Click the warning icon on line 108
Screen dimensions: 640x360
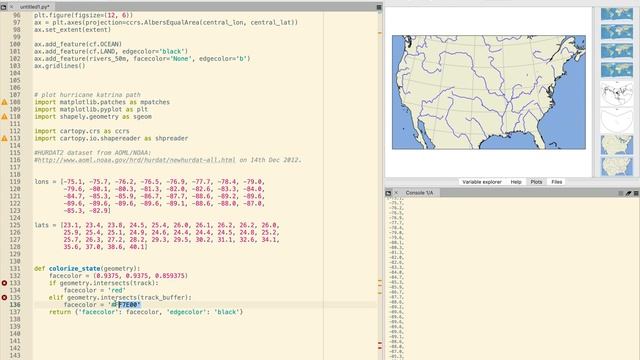[4, 102]
